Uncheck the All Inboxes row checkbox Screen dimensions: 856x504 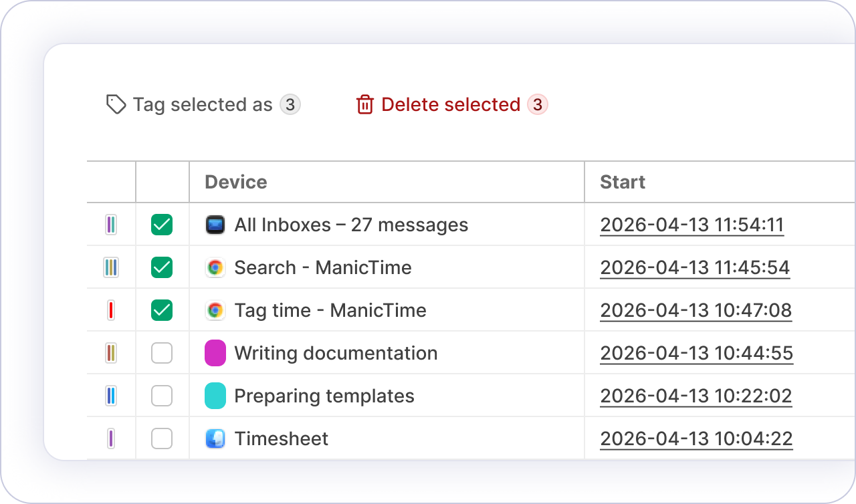click(162, 225)
